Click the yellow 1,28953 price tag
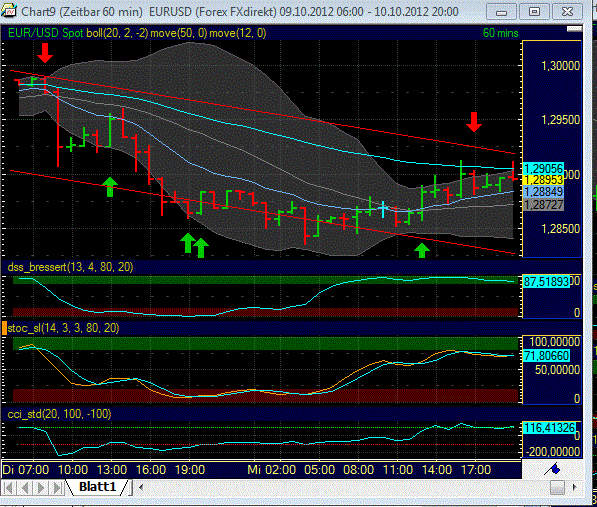 (x=543, y=180)
